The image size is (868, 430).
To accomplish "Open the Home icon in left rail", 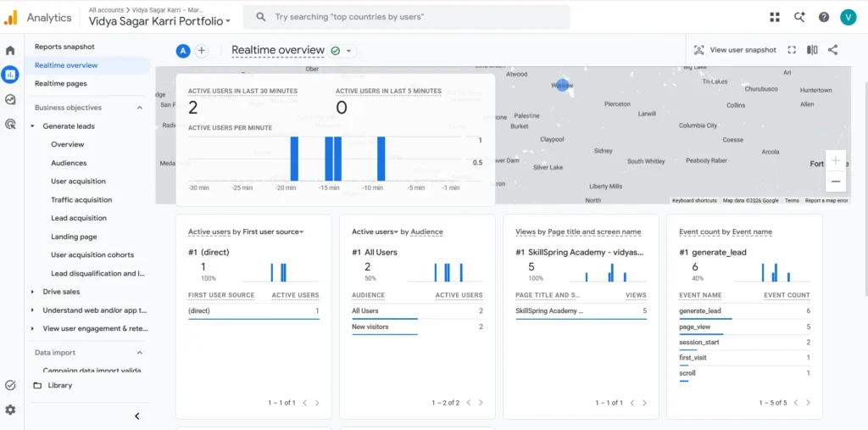I will [x=10, y=50].
